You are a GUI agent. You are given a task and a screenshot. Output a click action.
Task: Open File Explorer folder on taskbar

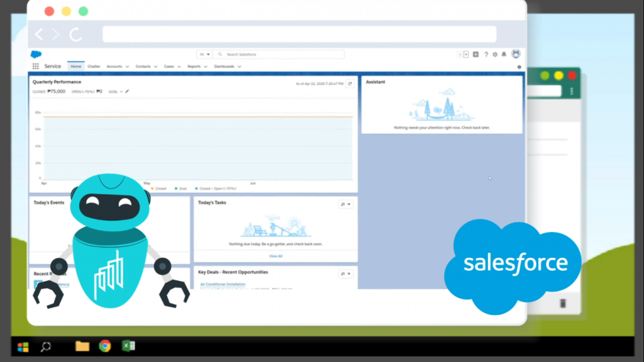pyautogui.click(x=82, y=346)
